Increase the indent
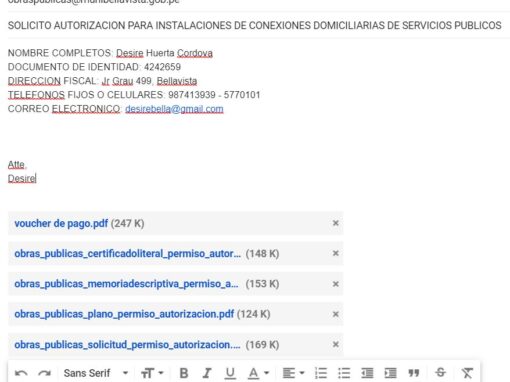The image size is (510, 382). tap(390, 373)
